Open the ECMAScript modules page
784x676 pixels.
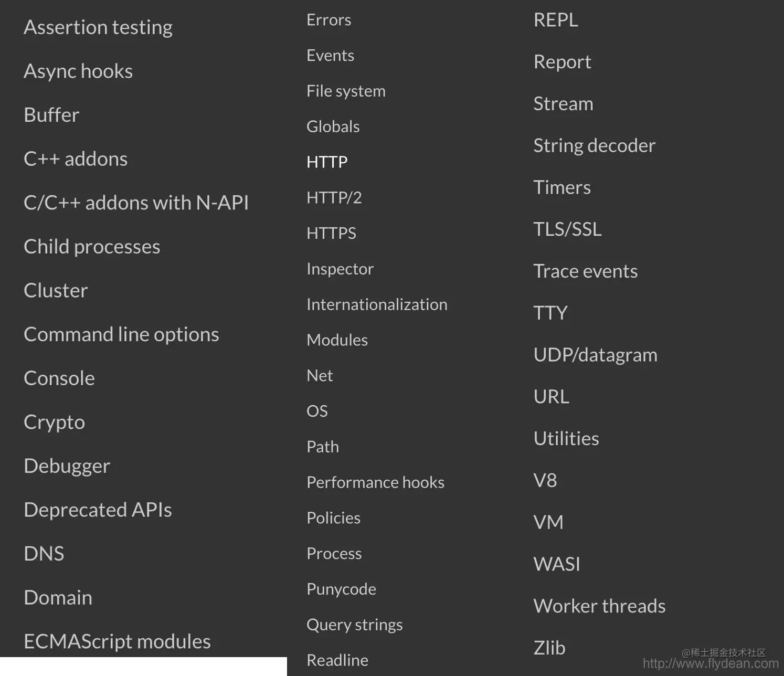(117, 641)
